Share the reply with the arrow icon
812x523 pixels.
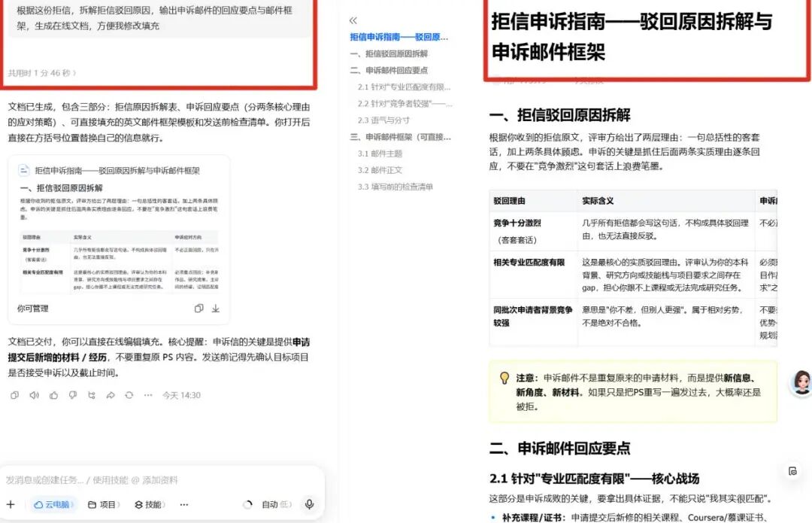click(111, 395)
